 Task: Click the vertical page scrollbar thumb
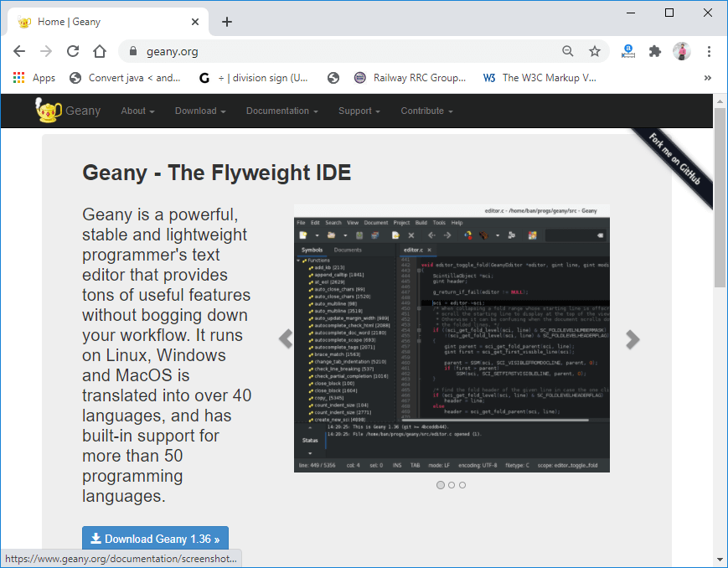tap(720, 198)
